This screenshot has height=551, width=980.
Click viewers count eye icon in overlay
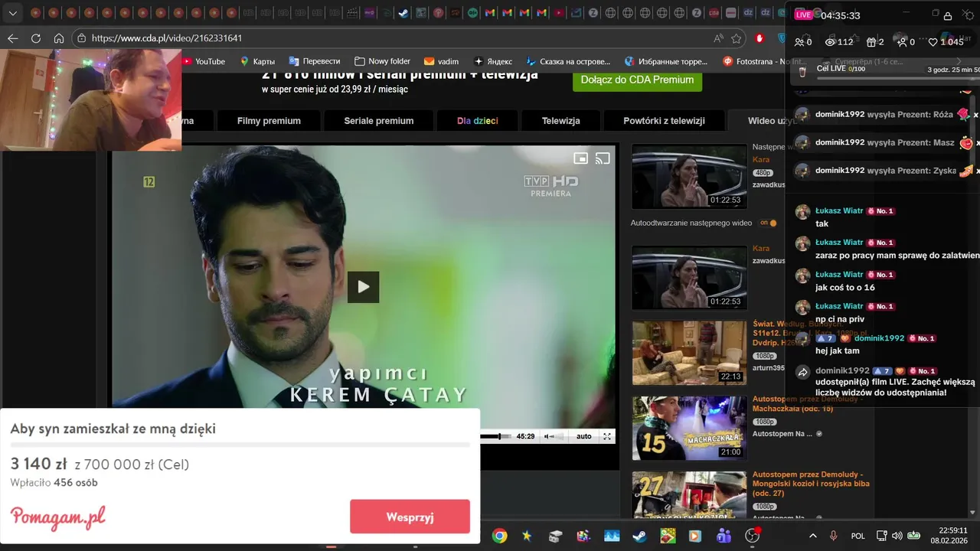coord(830,42)
